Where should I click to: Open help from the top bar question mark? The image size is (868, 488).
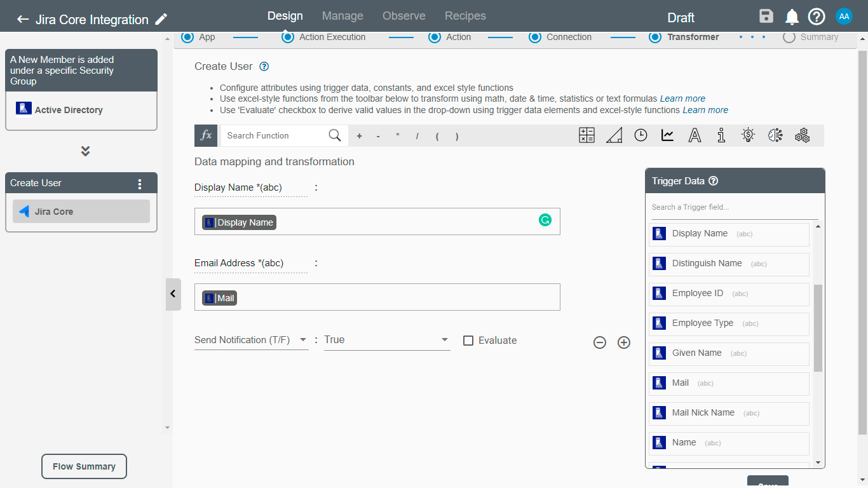pyautogui.click(x=817, y=17)
